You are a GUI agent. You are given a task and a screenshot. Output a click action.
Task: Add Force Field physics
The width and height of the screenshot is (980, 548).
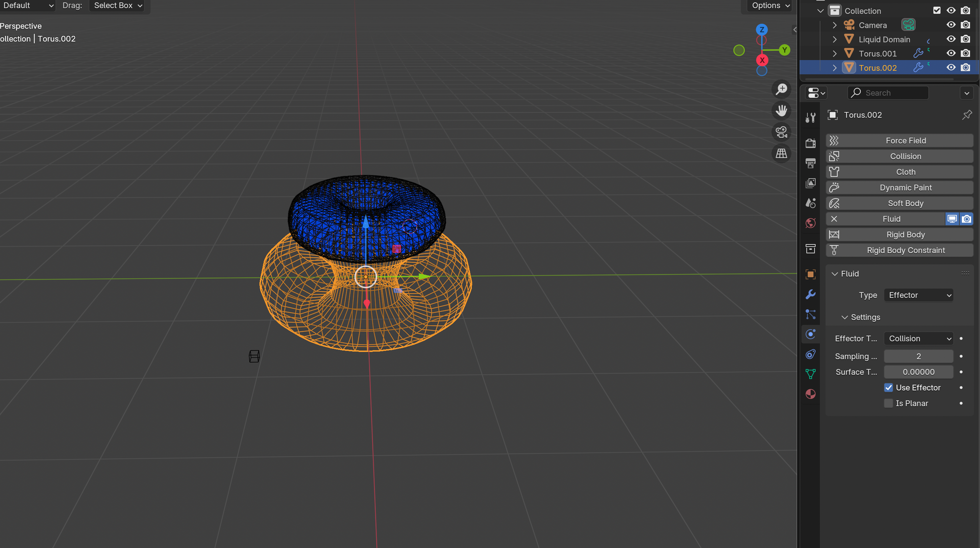tap(899, 140)
